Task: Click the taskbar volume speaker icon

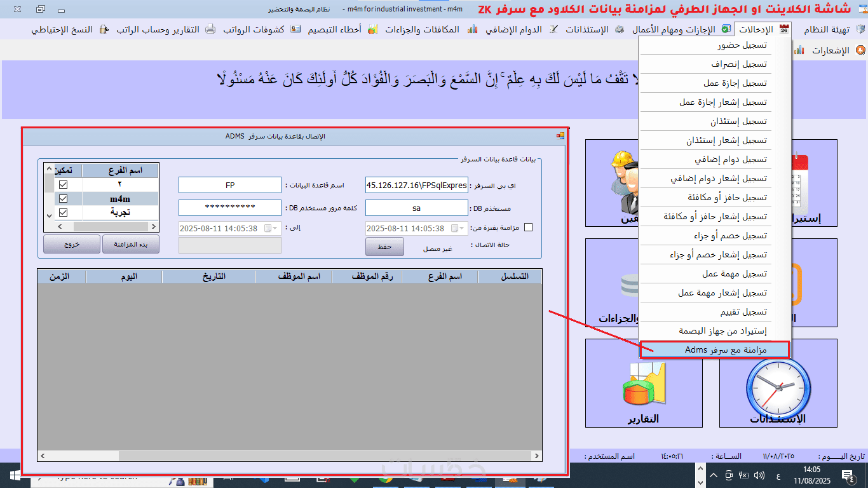Action: click(x=759, y=475)
